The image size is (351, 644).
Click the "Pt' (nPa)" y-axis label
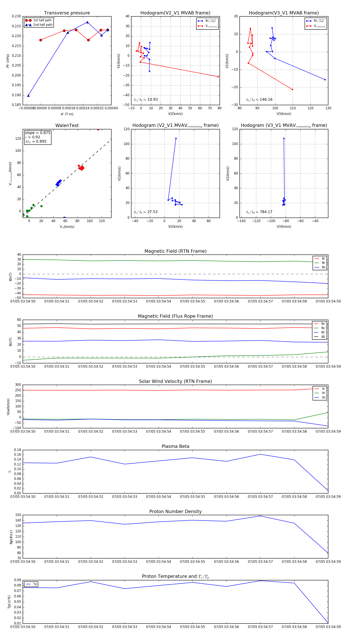click(8, 61)
